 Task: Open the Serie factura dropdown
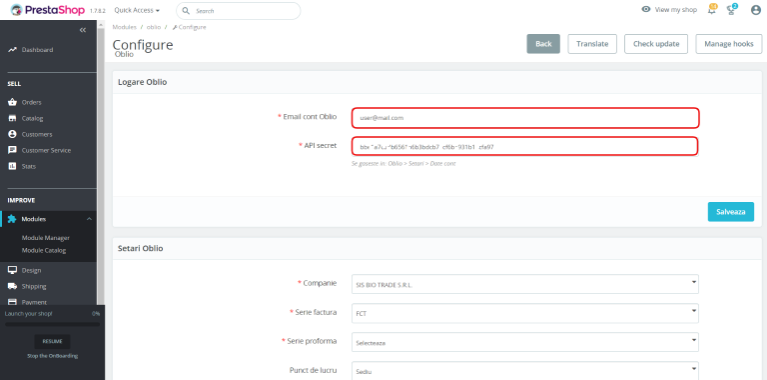(525, 313)
